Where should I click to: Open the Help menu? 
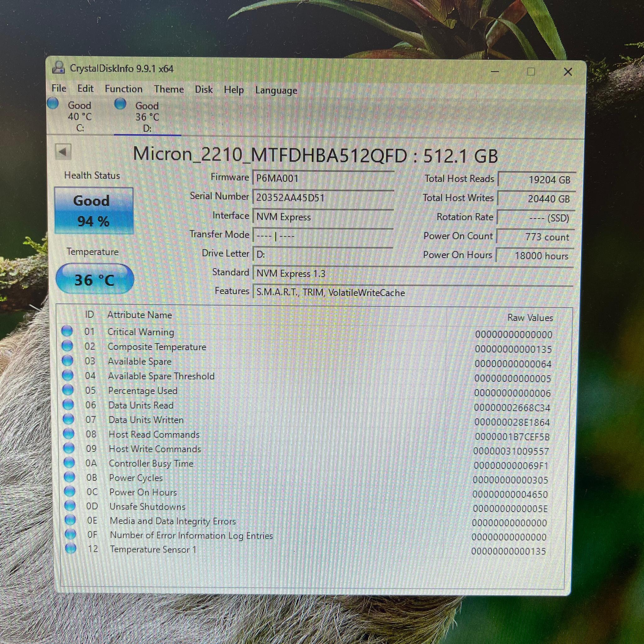point(234,90)
